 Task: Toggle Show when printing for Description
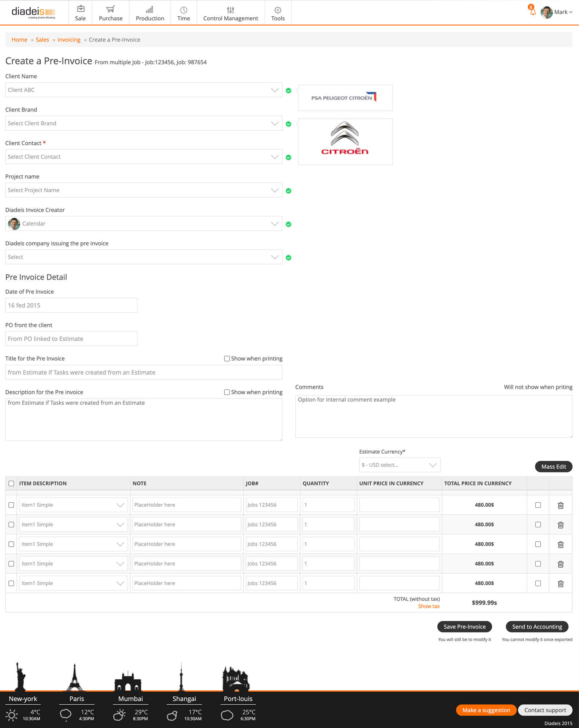click(x=227, y=392)
